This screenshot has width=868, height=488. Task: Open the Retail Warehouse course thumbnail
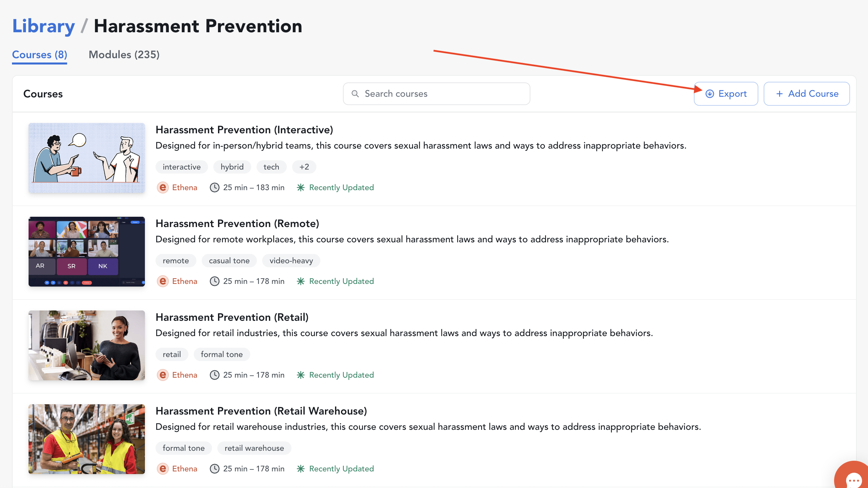point(87,439)
